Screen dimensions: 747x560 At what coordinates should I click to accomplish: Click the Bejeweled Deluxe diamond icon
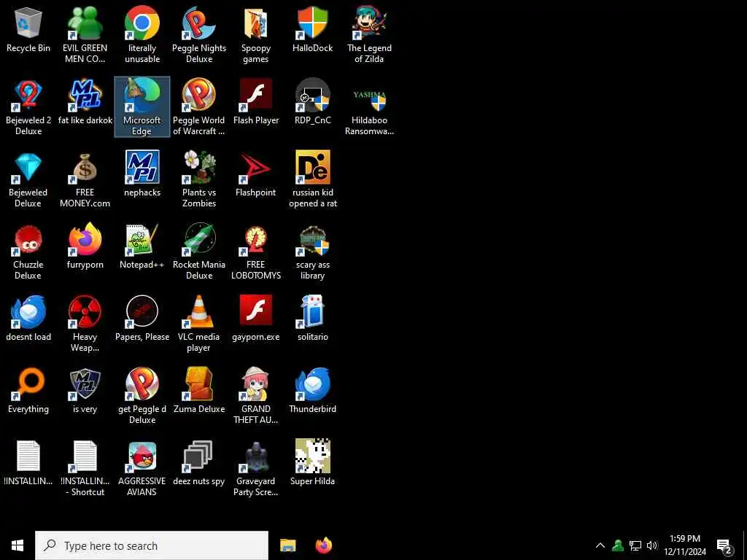pos(28,168)
